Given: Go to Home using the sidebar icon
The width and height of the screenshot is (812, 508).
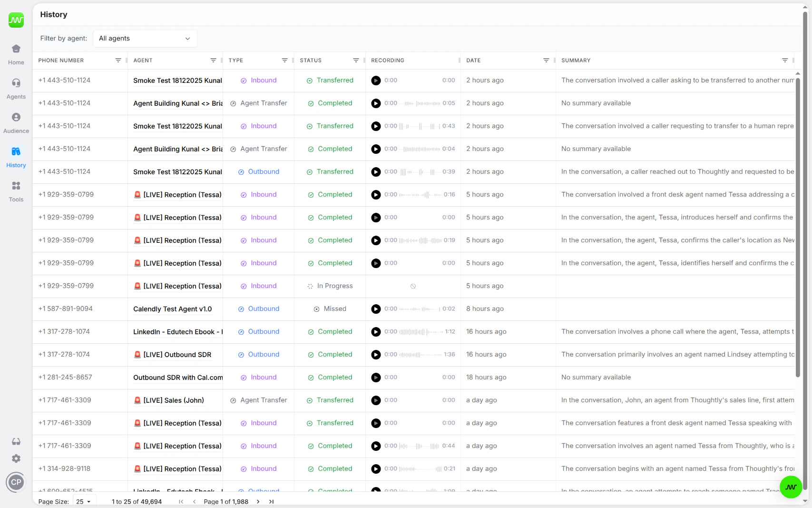Looking at the screenshot, I should point(16,53).
